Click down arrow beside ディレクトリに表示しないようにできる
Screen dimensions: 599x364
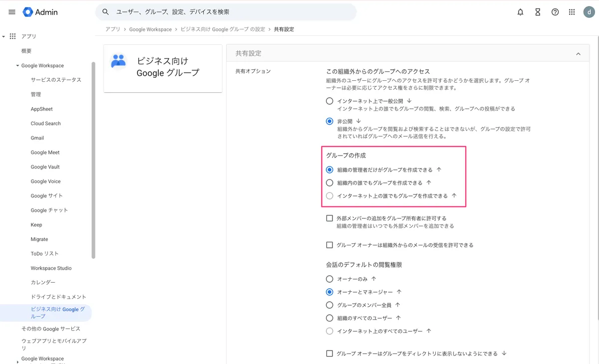[504, 354]
